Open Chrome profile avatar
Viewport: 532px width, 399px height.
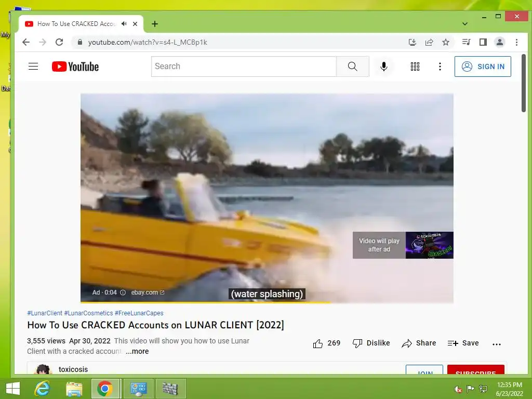tap(500, 42)
